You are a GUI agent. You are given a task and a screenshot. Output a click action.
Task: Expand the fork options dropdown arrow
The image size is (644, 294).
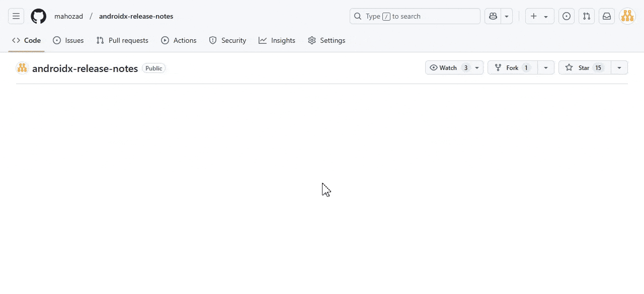point(546,67)
